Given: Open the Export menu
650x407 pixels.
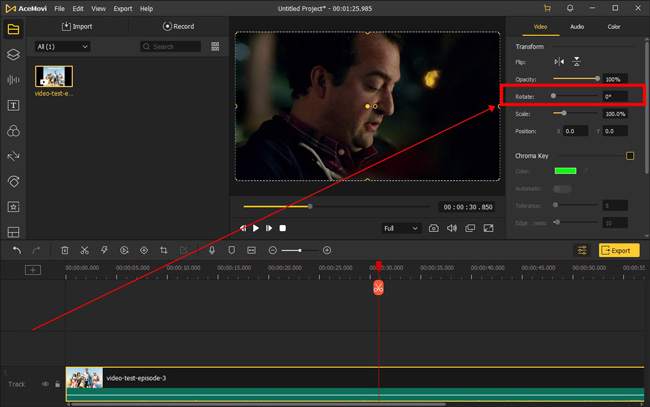Looking at the screenshot, I should 123,8.
